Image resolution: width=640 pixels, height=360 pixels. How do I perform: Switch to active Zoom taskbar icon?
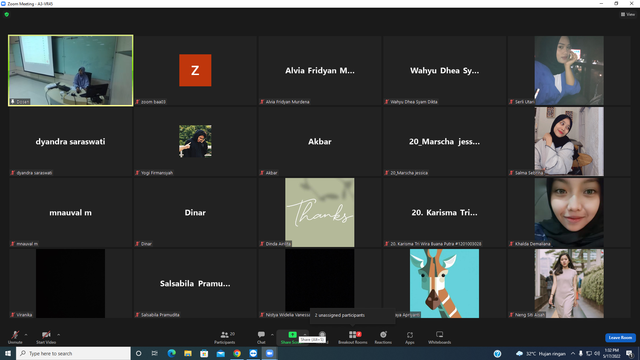tap(269, 353)
